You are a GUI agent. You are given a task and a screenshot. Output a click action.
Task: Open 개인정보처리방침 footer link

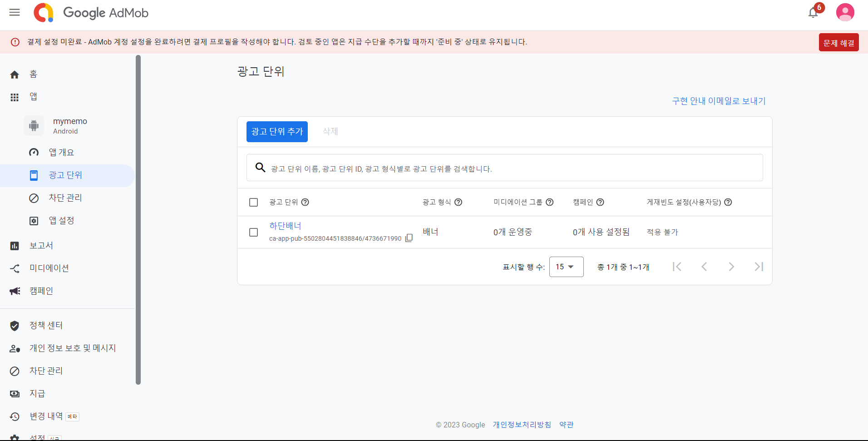[x=522, y=425]
